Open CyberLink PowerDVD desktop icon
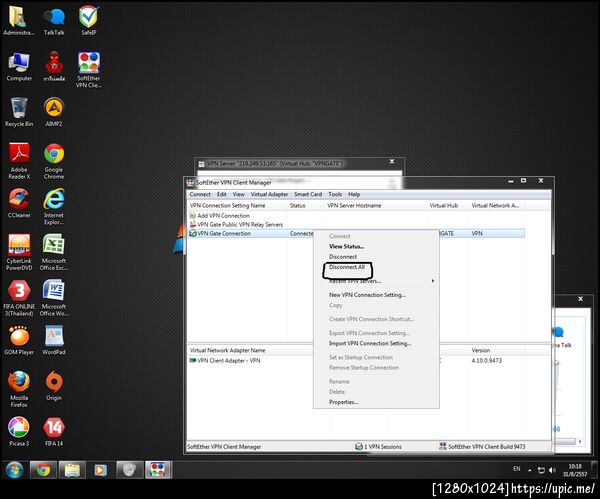 pyautogui.click(x=19, y=252)
